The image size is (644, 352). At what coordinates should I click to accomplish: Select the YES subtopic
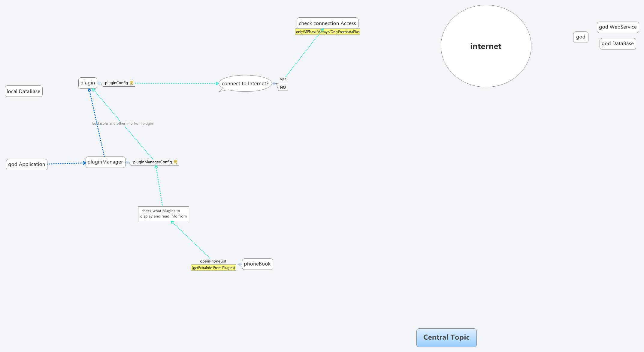(283, 80)
